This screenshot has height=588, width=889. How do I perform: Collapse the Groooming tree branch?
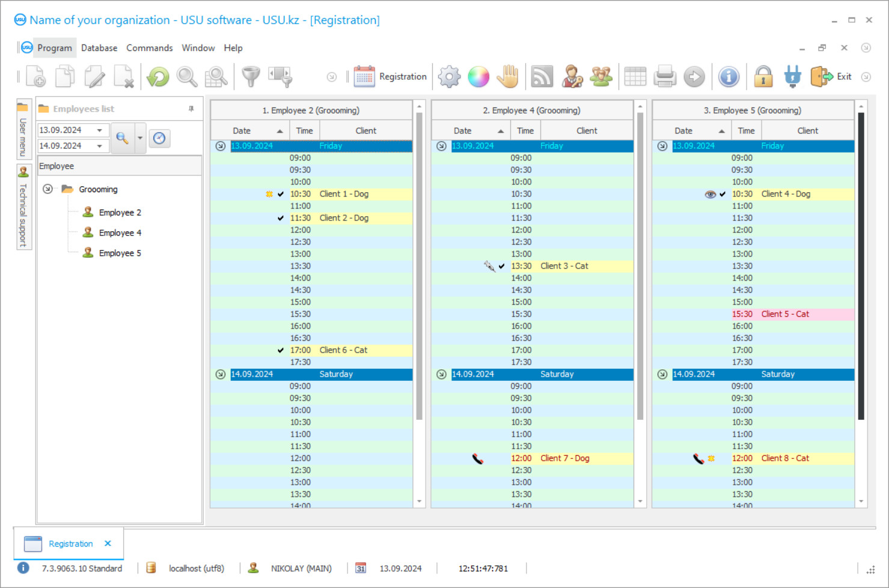[47, 189]
